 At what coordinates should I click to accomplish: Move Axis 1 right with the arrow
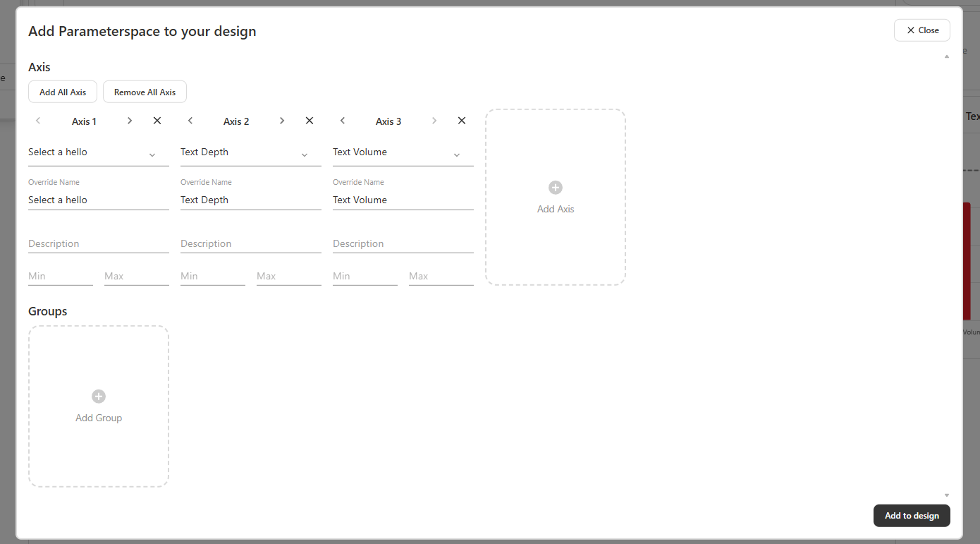130,121
